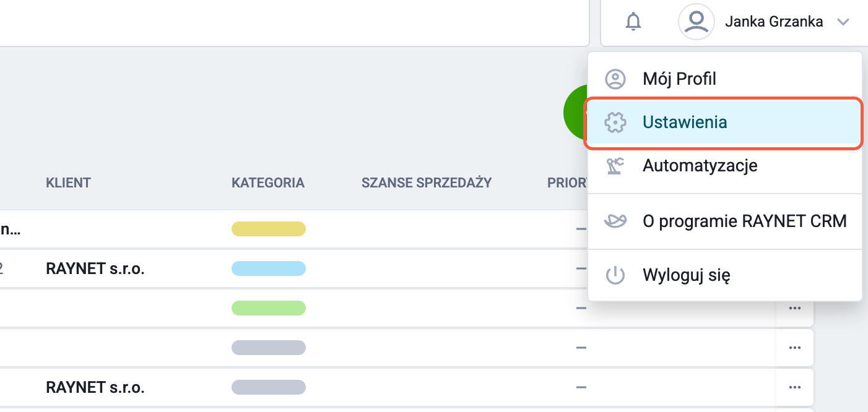The height and width of the screenshot is (412, 868).
Task: Click the RAYNET CRM logo icon
Action: [x=615, y=221]
